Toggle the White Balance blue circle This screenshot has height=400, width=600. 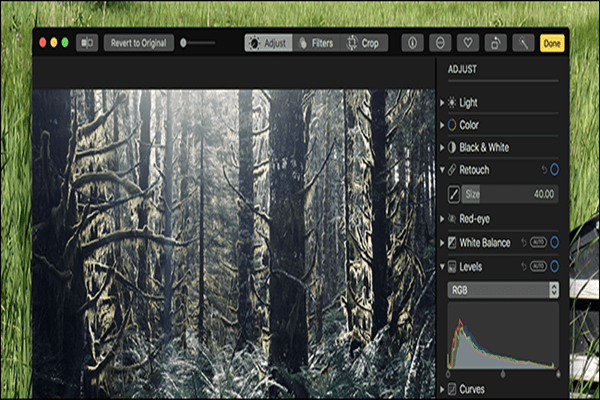554,242
